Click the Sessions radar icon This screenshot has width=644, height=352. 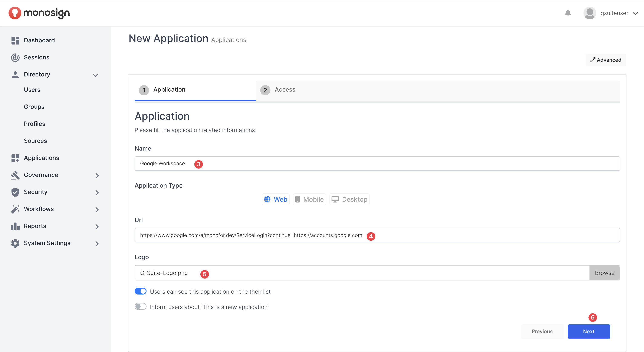pyautogui.click(x=15, y=57)
